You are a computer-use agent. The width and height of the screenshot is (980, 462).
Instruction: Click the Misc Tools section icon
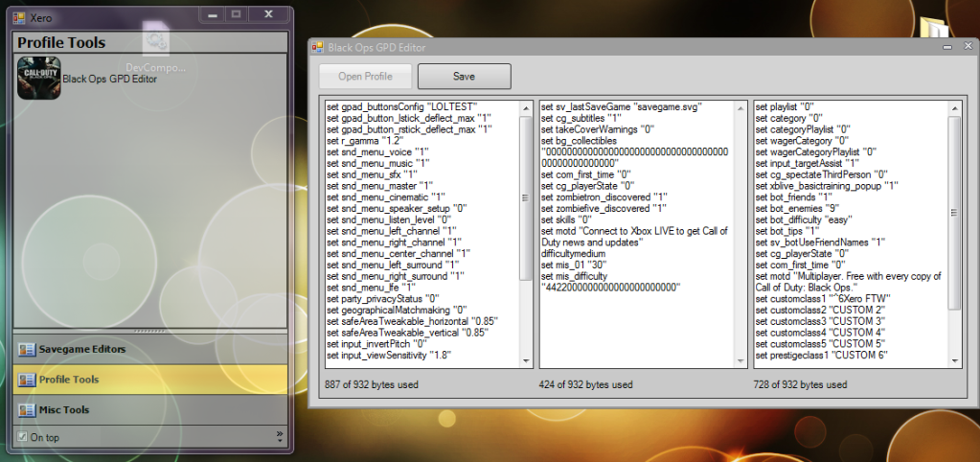pos(26,411)
